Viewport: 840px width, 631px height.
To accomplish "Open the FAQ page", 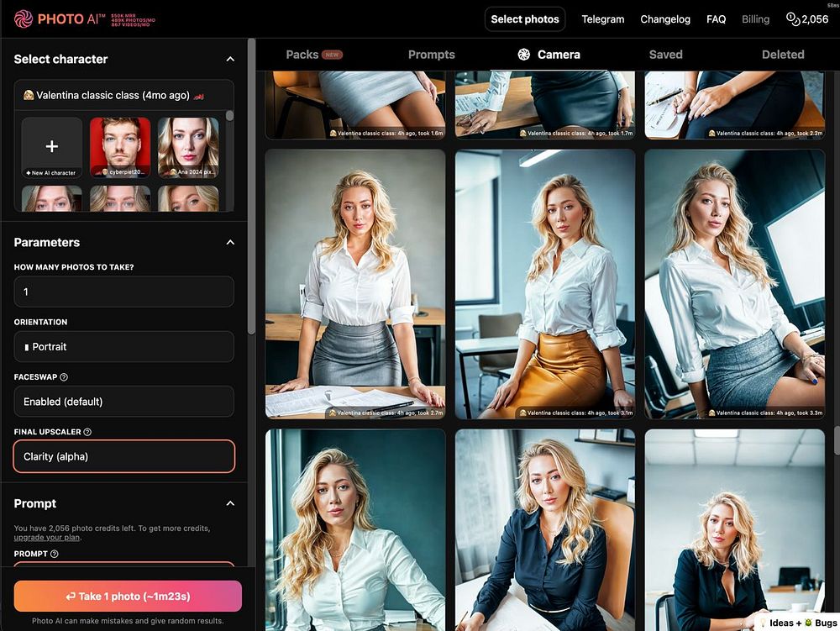I will 716,19.
